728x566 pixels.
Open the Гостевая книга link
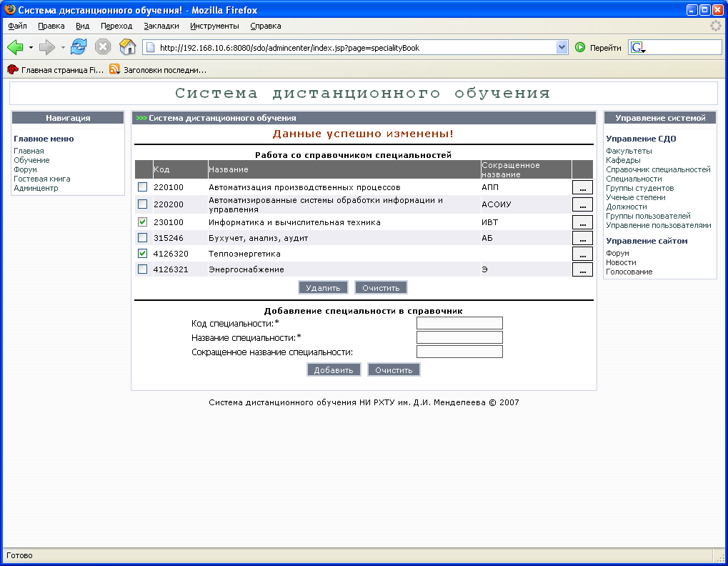(x=41, y=179)
